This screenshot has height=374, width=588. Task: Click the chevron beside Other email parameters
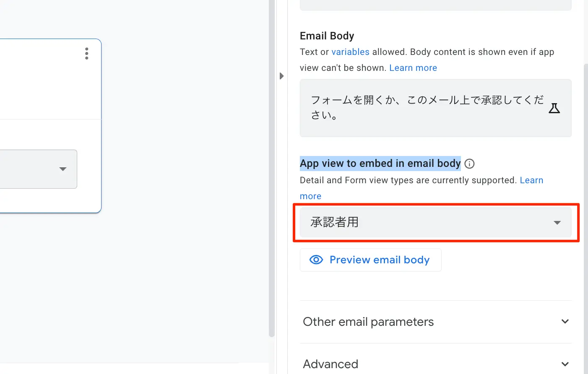point(565,322)
